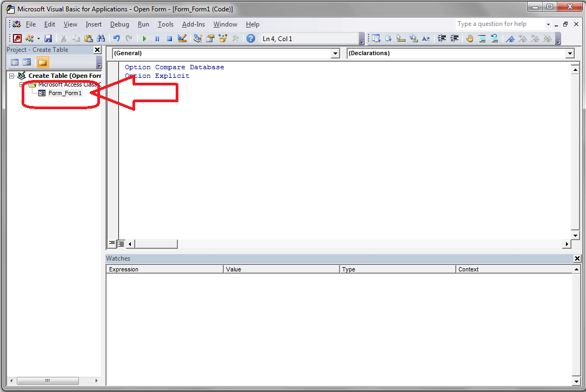
Task: Click the Full Module View button
Action: pos(121,244)
